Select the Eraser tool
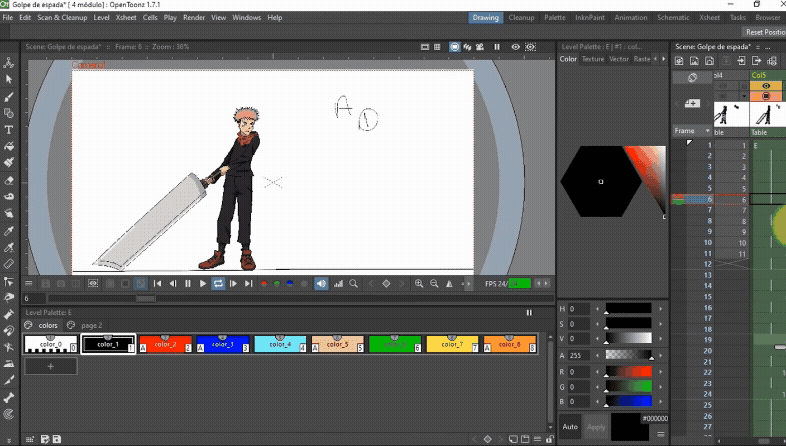The image size is (786, 446). point(9,180)
